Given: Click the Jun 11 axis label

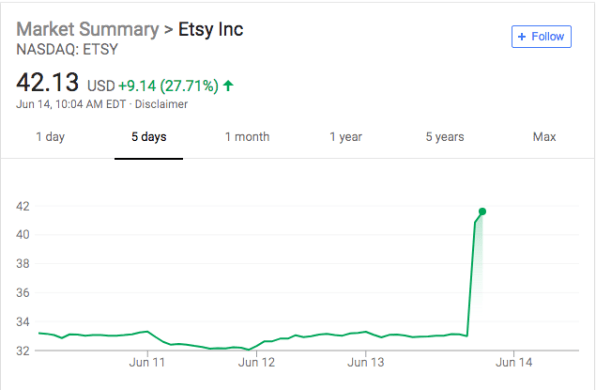Looking at the screenshot, I should pos(147,362).
